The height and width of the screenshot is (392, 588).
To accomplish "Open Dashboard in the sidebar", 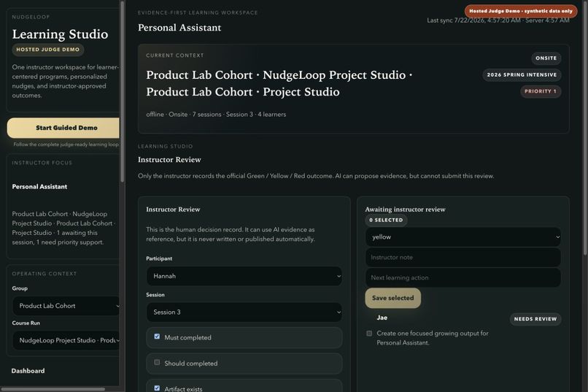I will pyautogui.click(x=28, y=371).
